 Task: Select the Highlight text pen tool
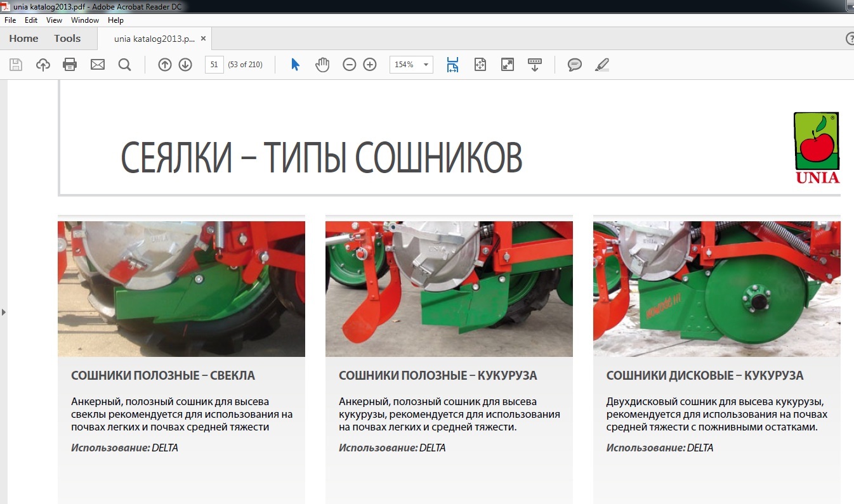(602, 65)
